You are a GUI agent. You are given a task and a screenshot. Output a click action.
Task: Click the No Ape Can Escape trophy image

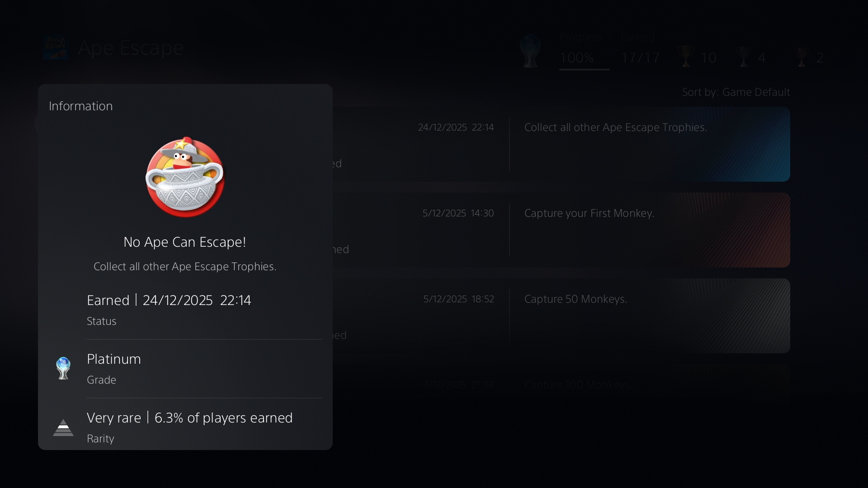tap(185, 177)
